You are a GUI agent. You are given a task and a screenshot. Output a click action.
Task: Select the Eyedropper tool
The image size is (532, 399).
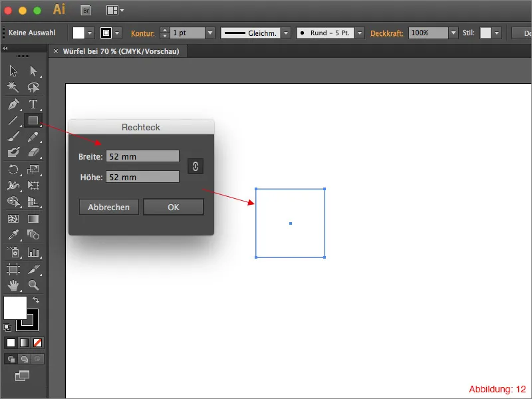13,235
